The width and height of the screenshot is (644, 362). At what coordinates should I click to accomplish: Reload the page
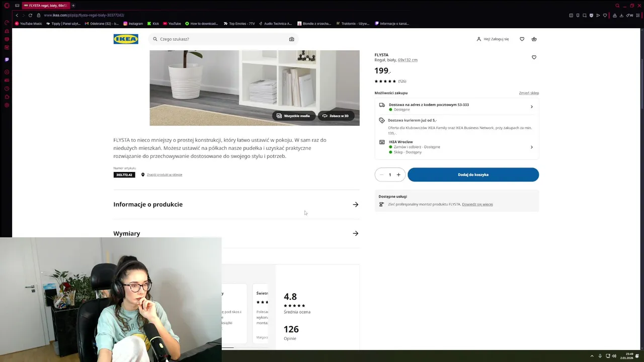[30, 15]
